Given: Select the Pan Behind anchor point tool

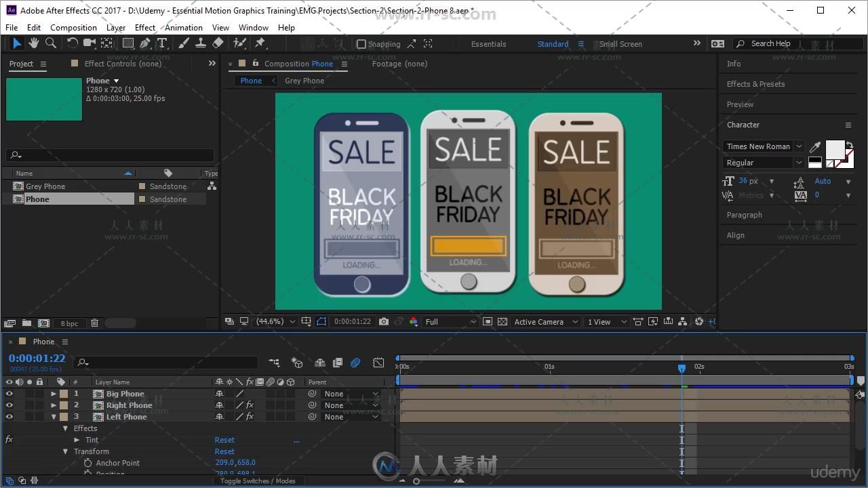Looking at the screenshot, I should pos(106,43).
